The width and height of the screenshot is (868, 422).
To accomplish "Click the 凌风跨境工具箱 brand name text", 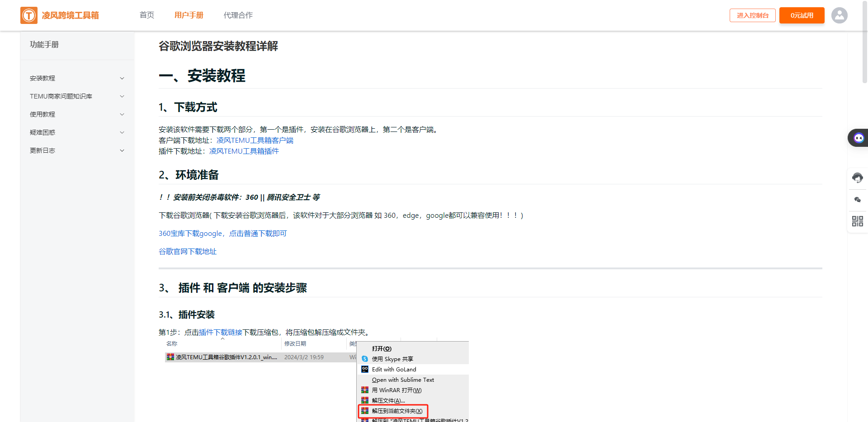I will [71, 15].
